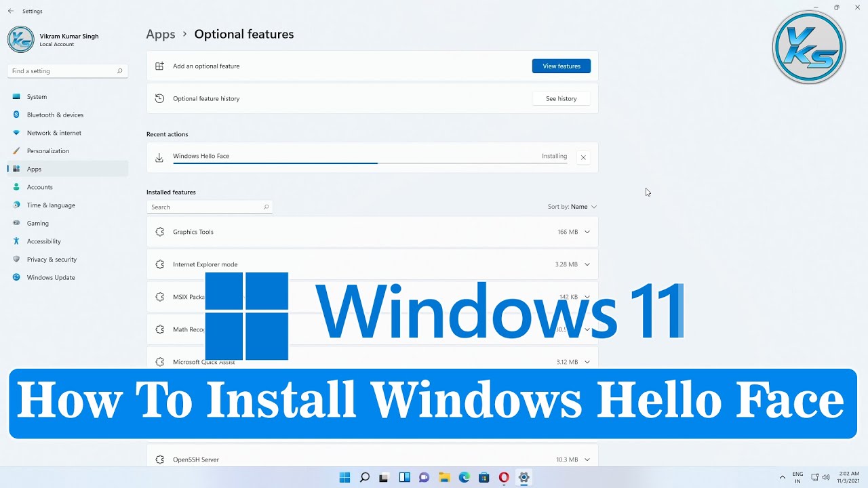Screen dimensions: 868x488
Task: Click the Microsoft Quick Assist gear icon
Action: [159, 362]
